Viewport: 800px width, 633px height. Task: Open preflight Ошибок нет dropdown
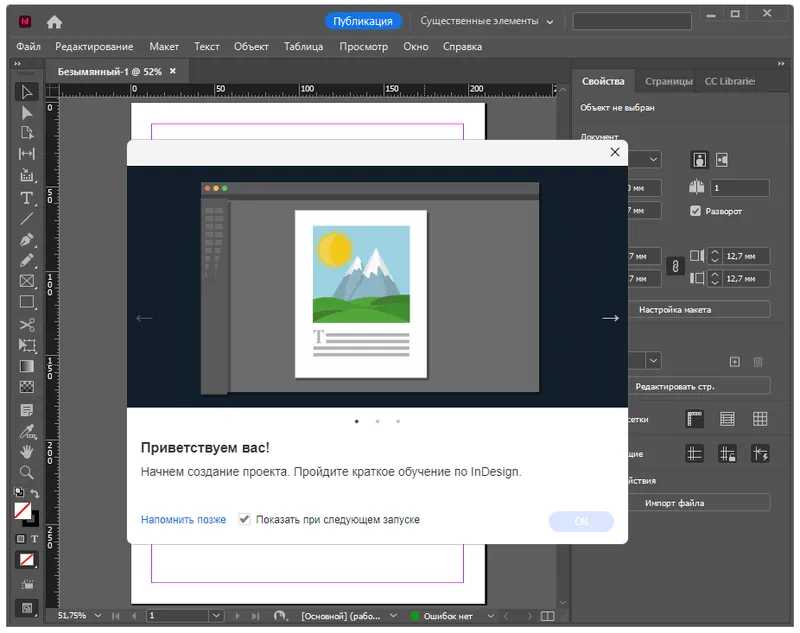[490, 616]
